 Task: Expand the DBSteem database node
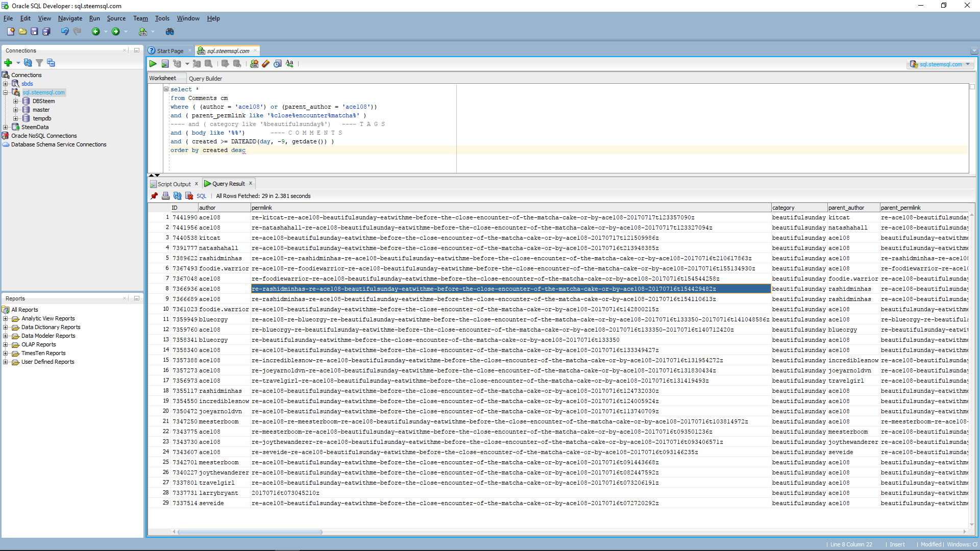click(x=15, y=101)
